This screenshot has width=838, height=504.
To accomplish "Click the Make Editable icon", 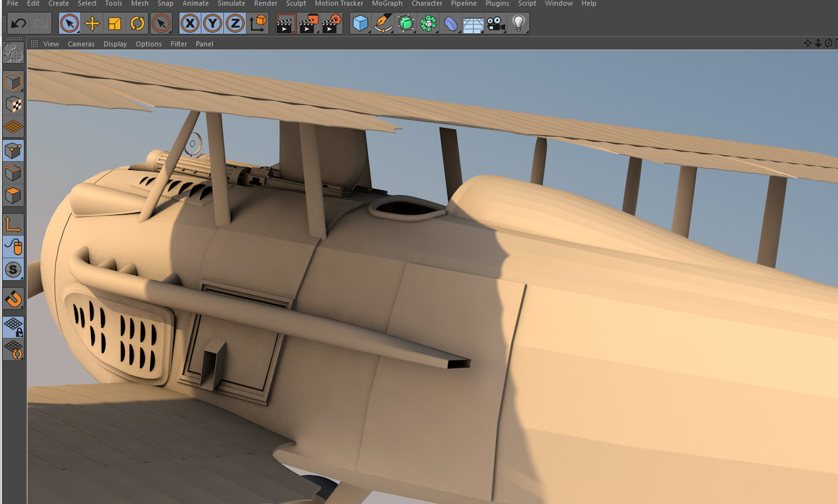I will (x=13, y=53).
